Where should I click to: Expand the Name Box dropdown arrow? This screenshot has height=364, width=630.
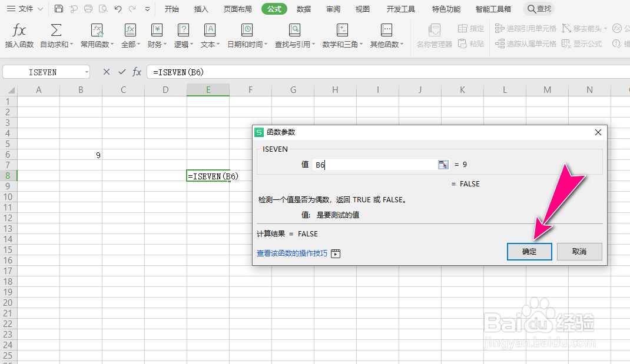[87, 72]
